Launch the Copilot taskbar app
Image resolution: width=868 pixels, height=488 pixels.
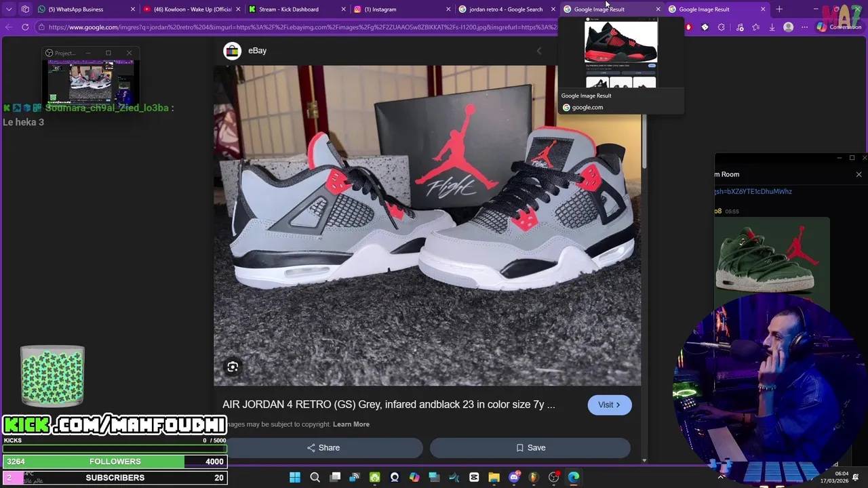pos(414,477)
